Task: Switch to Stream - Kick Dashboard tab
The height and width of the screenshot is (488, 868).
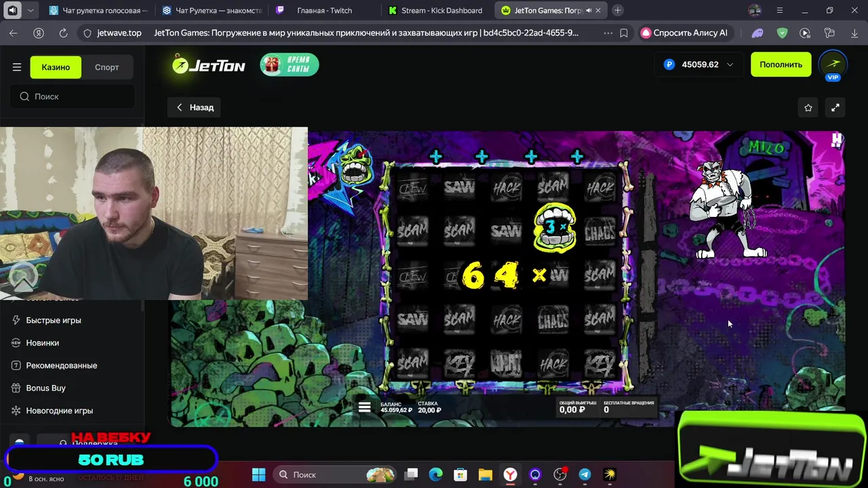Action: 438,10
